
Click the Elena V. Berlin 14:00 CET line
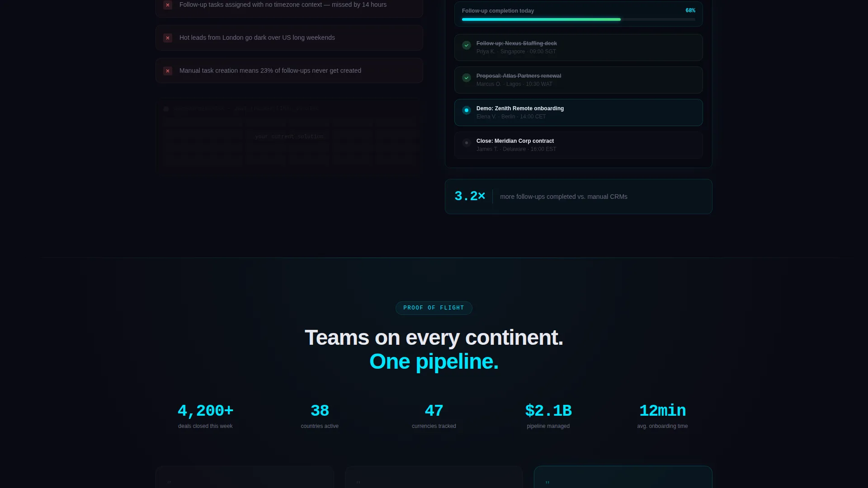coord(511,117)
